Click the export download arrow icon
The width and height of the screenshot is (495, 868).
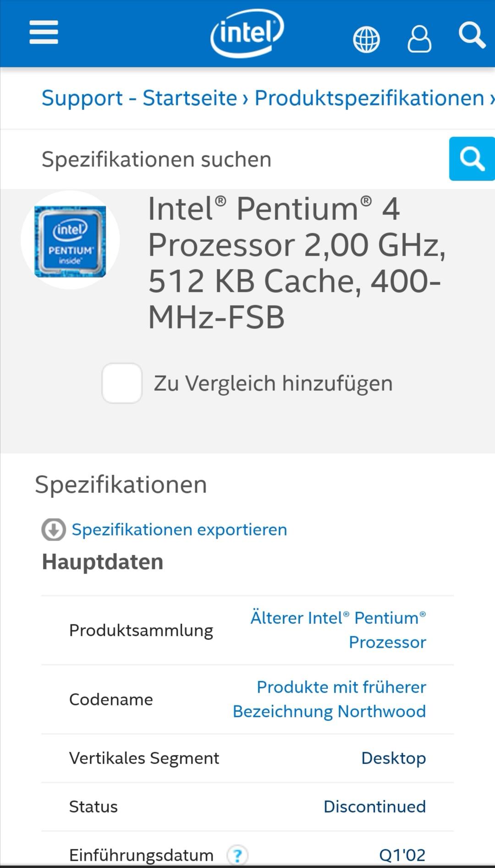point(54,530)
